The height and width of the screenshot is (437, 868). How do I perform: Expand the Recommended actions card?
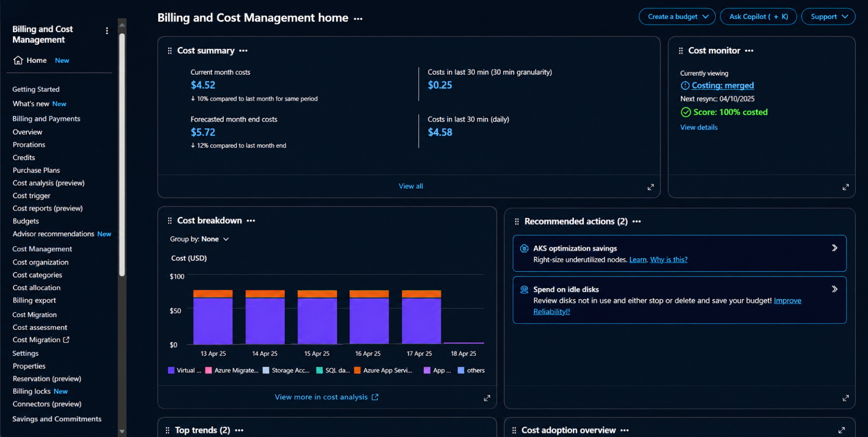(845, 398)
